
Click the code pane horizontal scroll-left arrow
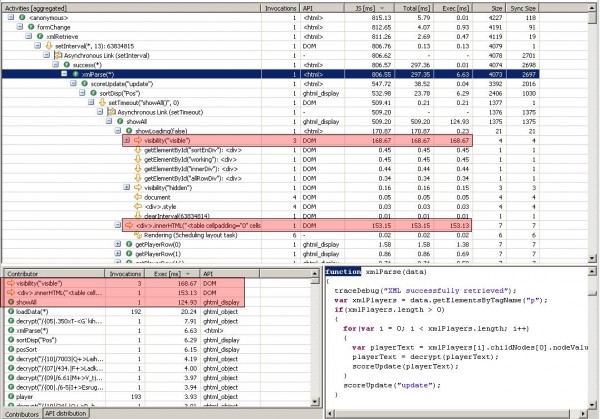click(329, 413)
